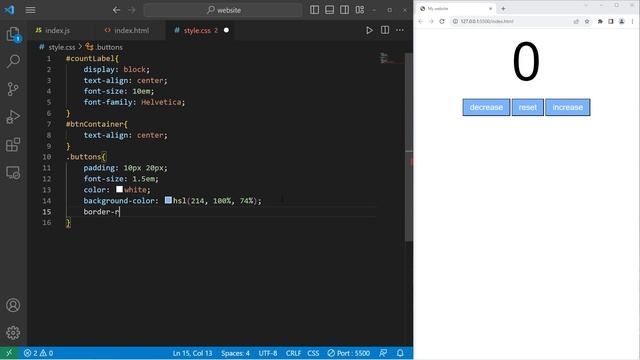Click the browser back arrow
640x360 pixels.
pyautogui.click(x=421, y=21)
